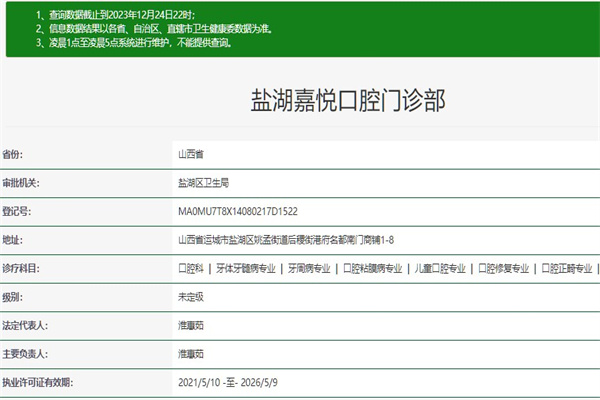Screen dimensions: 600x400
Task: Click the 主要负责人 label
Action: (x=25, y=354)
